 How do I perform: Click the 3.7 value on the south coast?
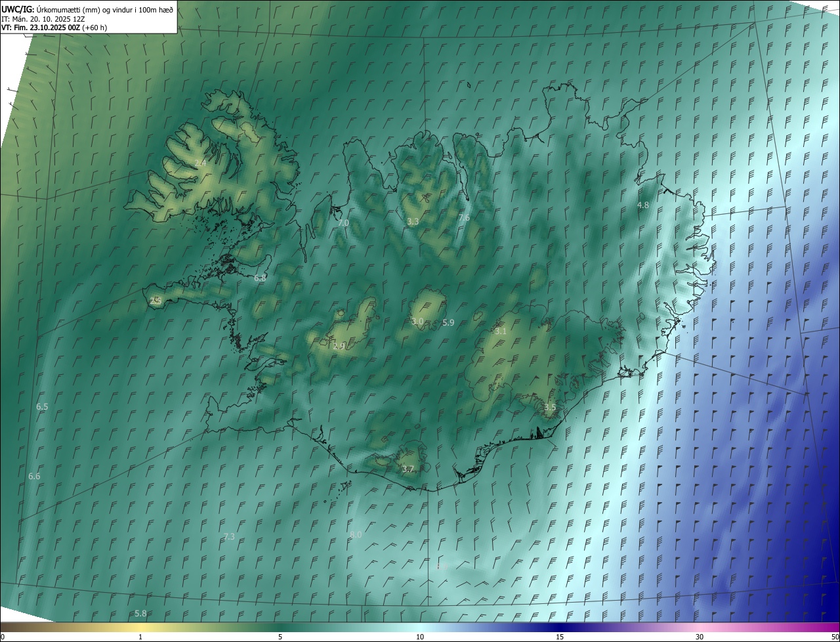click(x=408, y=469)
